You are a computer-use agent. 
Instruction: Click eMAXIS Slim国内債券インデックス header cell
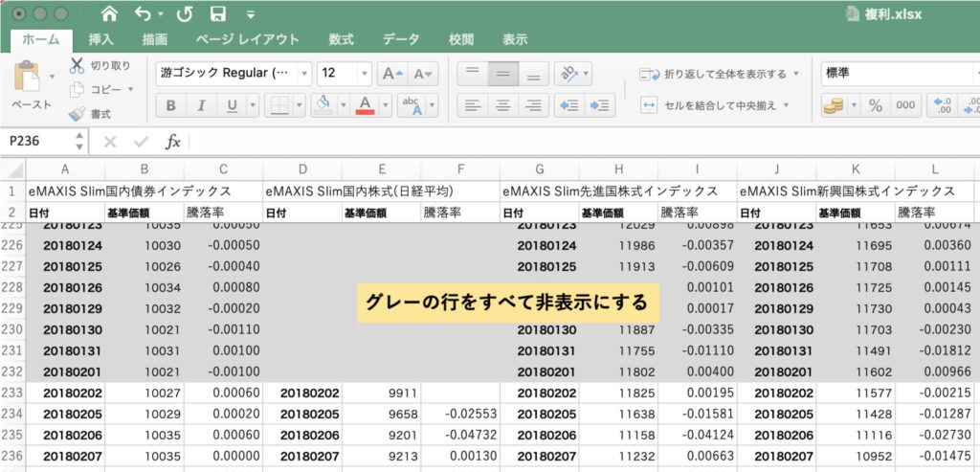145,191
